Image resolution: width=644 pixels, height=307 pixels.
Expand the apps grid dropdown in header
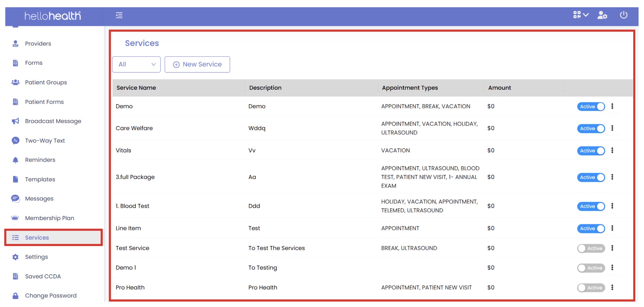click(x=581, y=15)
